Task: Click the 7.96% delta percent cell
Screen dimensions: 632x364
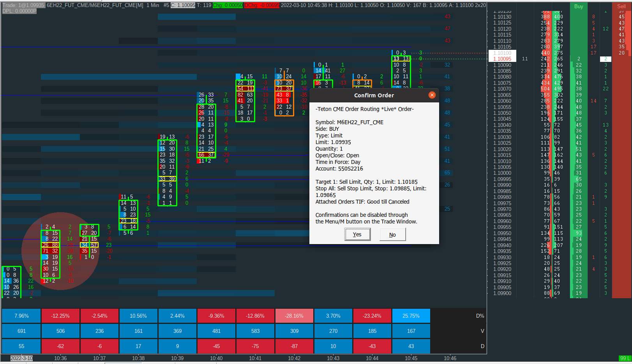Action: [x=21, y=316]
